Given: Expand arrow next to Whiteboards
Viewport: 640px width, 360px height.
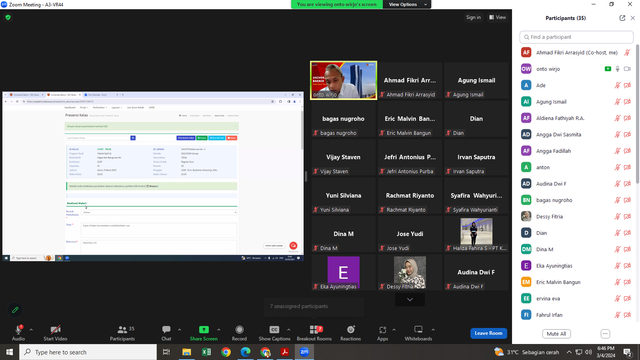Looking at the screenshot, I should pos(433,329).
